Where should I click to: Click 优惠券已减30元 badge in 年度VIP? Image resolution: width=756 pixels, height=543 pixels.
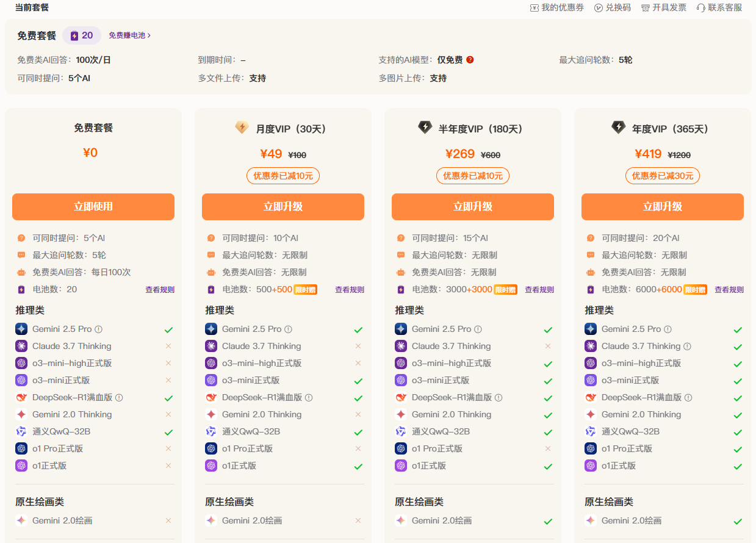(663, 176)
